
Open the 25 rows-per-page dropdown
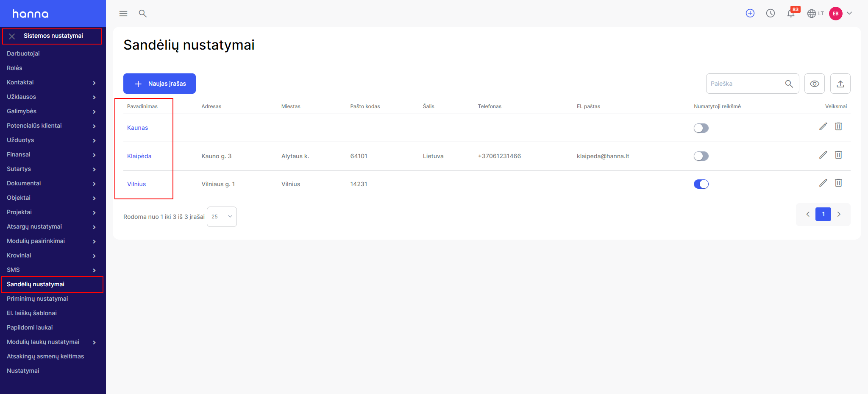pos(222,217)
